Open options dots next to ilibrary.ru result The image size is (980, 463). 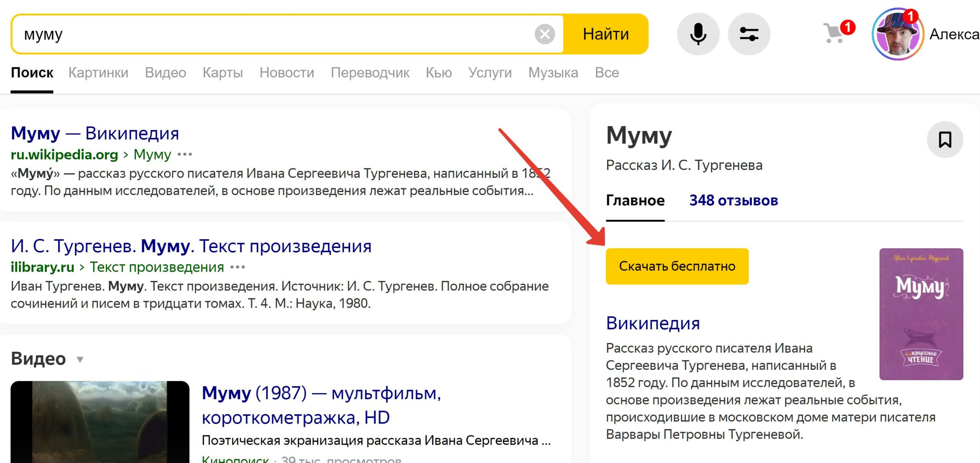[x=238, y=267]
